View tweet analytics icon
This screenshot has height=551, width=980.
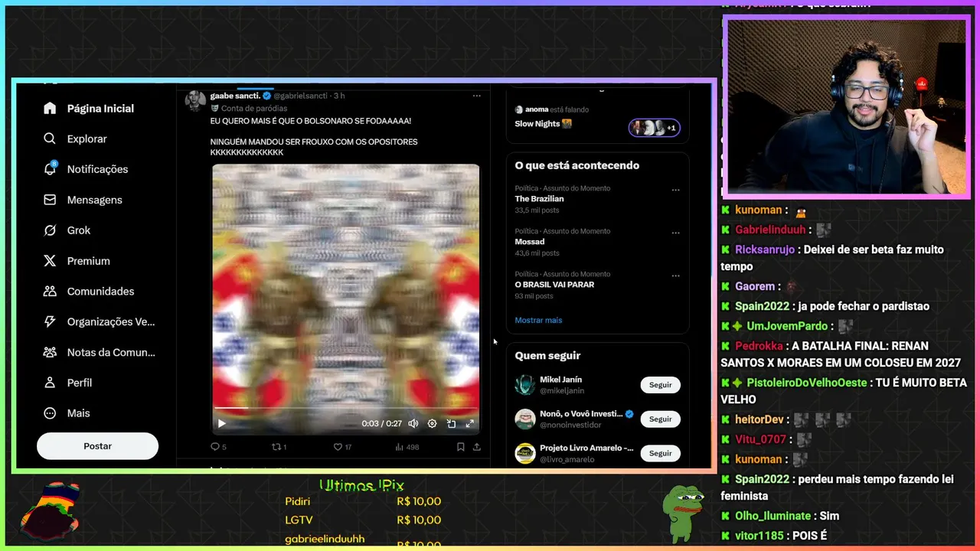tap(399, 447)
